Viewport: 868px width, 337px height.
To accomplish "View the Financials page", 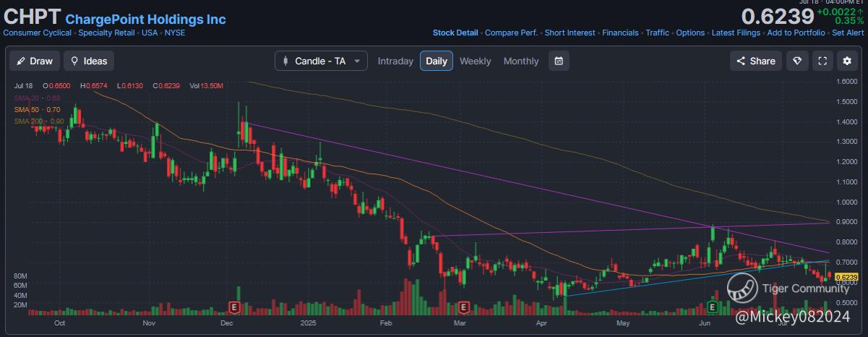I will pyautogui.click(x=620, y=33).
